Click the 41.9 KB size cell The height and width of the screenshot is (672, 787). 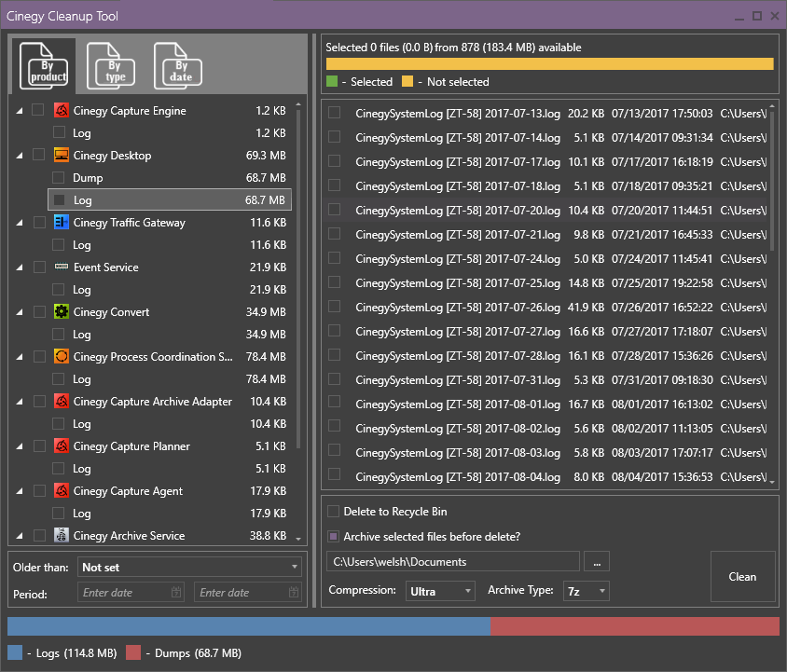586,308
